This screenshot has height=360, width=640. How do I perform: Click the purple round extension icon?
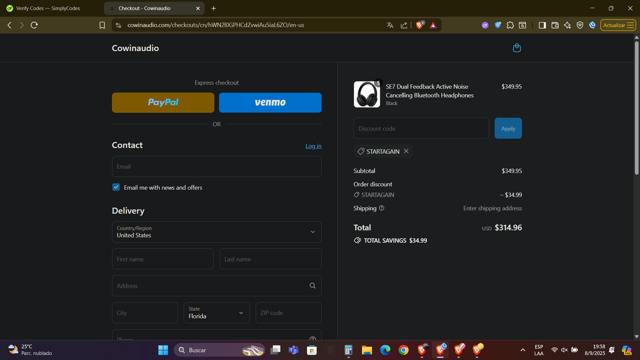tap(485, 25)
